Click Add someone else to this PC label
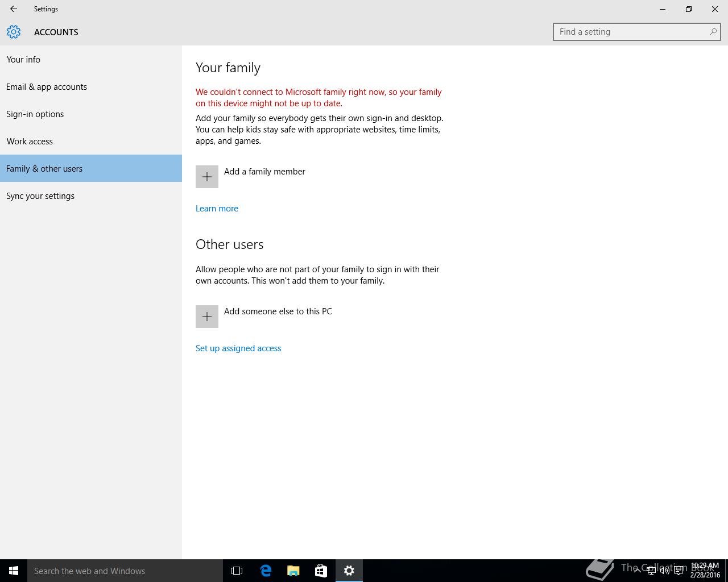728x582 pixels. point(278,311)
